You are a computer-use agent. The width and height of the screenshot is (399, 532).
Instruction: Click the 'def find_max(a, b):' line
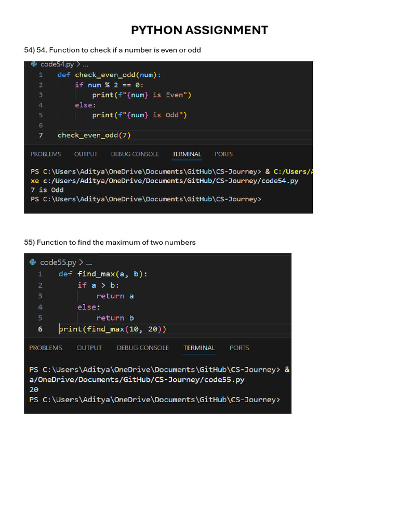click(103, 274)
